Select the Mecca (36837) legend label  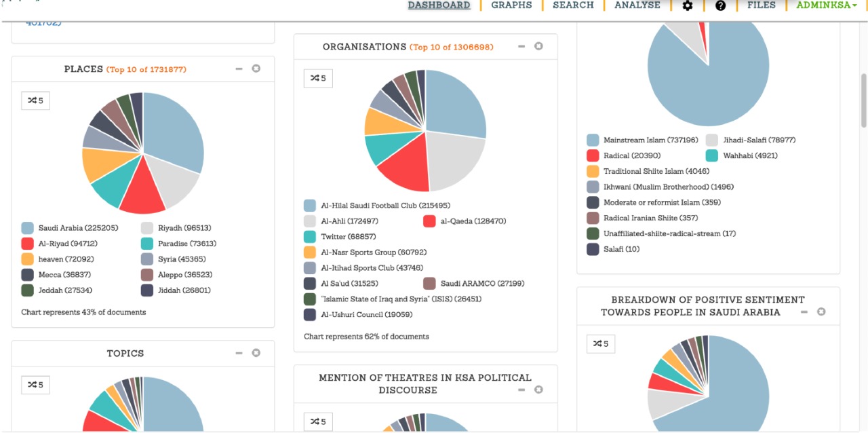[64, 275]
